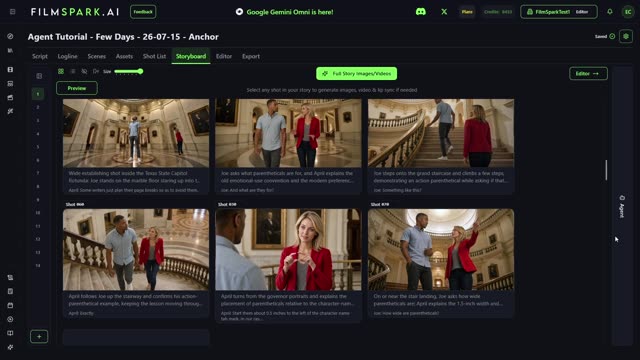Open the magic wand tools icon in left sidebar
The image size is (640, 360).
(10, 111)
